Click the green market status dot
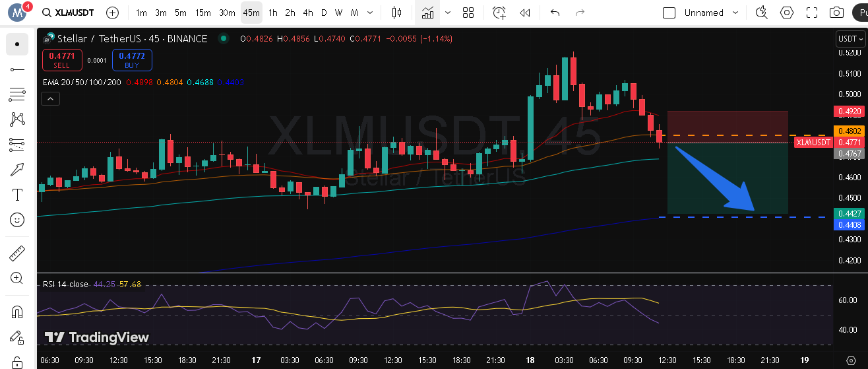868x369 pixels. [x=224, y=39]
